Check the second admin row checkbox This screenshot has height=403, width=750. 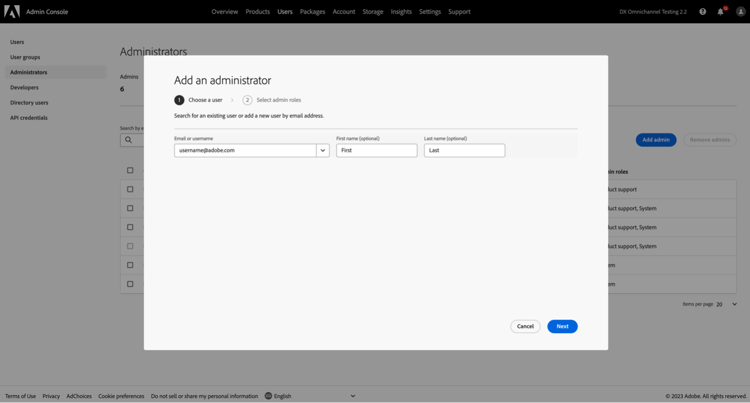[x=130, y=208]
